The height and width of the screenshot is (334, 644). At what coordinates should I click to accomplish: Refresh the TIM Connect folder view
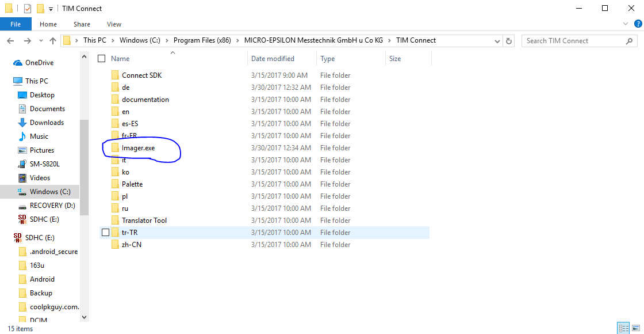click(509, 41)
